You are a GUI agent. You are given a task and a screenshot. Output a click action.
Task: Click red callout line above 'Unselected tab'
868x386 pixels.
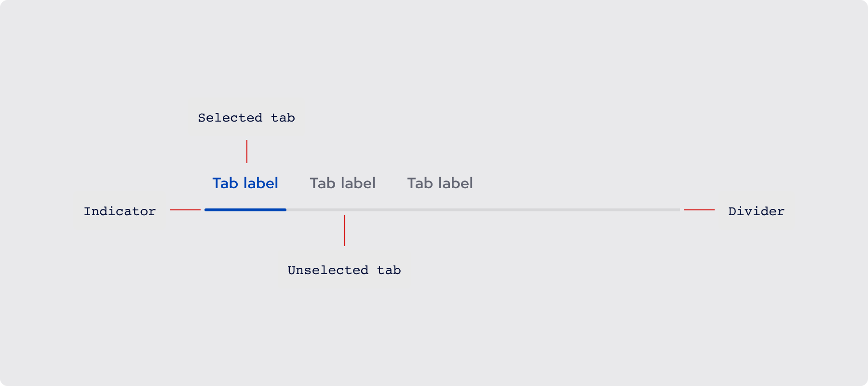coord(345,231)
